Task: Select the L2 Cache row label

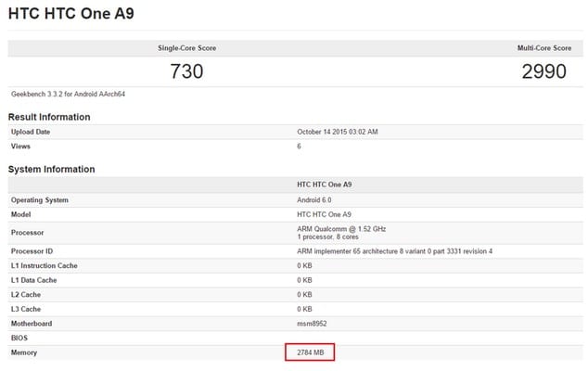Action: 28,295
